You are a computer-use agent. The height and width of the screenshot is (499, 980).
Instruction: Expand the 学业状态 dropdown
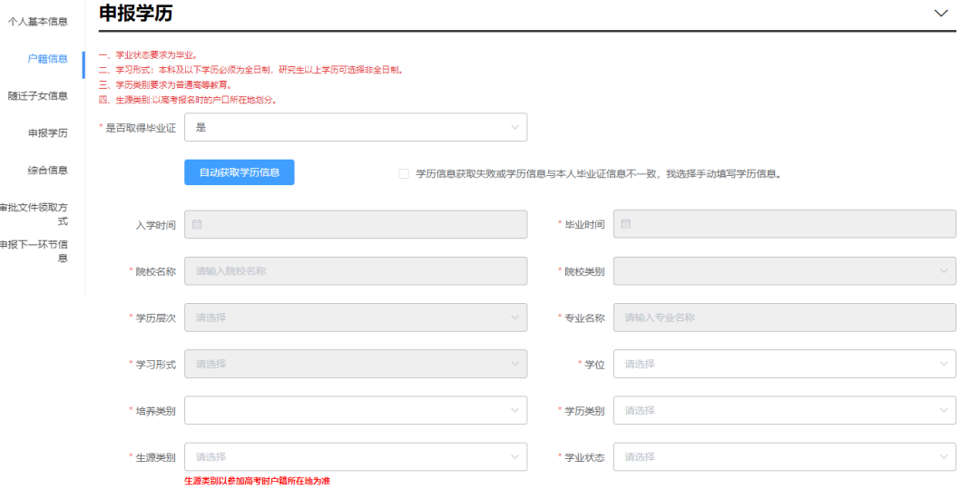coord(784,457)
